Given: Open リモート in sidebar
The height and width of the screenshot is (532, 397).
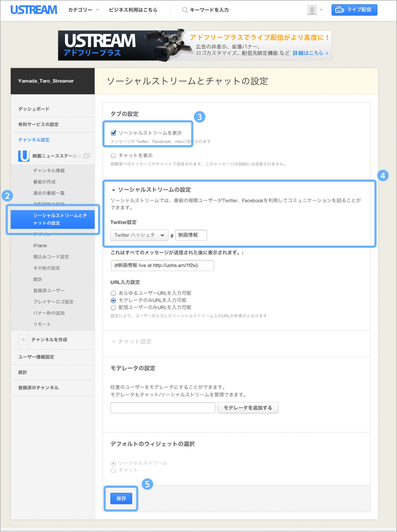Looking at the screenshot, I should pyautogui.click(x=42, y=324).
